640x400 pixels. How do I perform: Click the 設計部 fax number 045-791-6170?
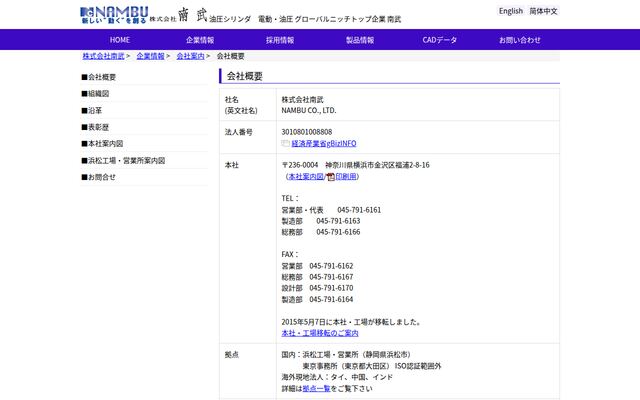tap(331, 288)
